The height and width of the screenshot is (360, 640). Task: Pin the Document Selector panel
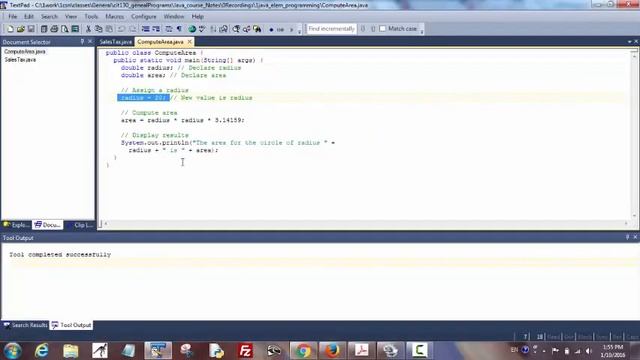[x=82, y=42]
